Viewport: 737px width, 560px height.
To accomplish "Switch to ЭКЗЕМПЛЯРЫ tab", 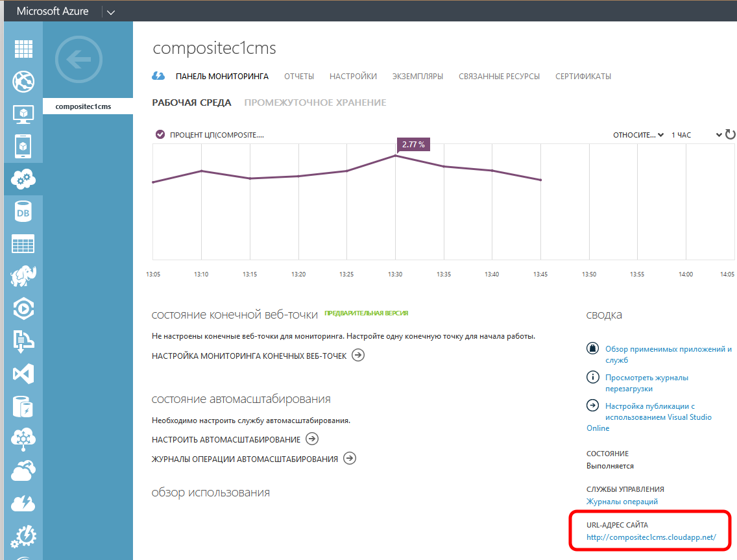I will point(418,76).
